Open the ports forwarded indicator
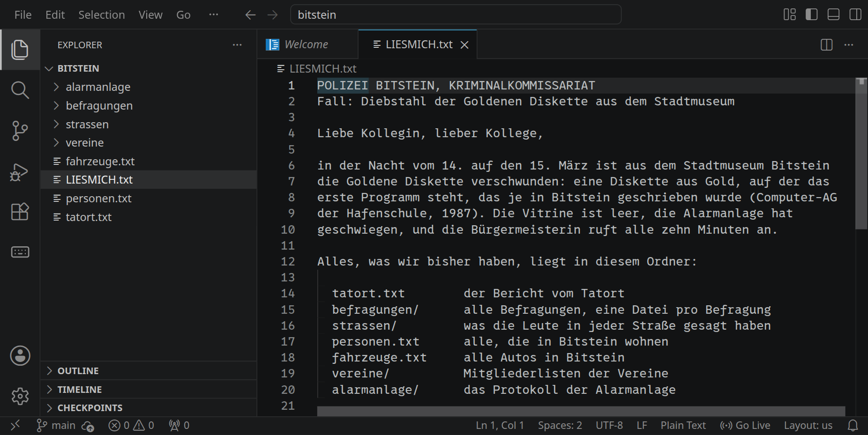Screen dimensions: 868x435 pyautogui.click(x=179, y=425)
